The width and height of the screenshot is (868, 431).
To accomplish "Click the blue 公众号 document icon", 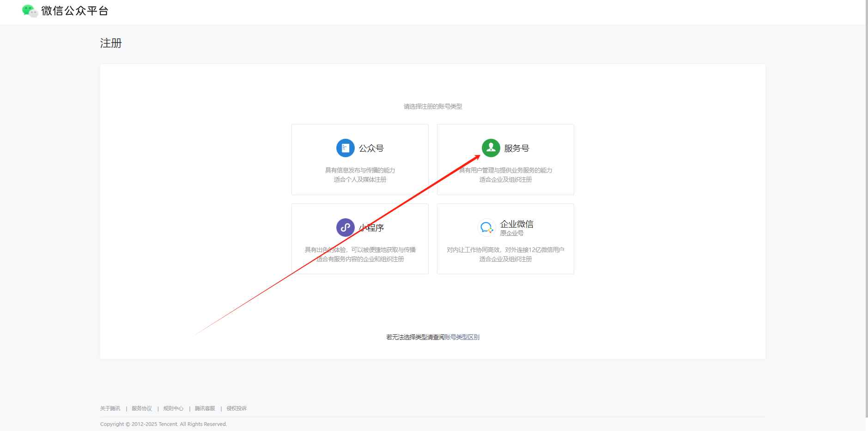I will click(x=345, y=148).
